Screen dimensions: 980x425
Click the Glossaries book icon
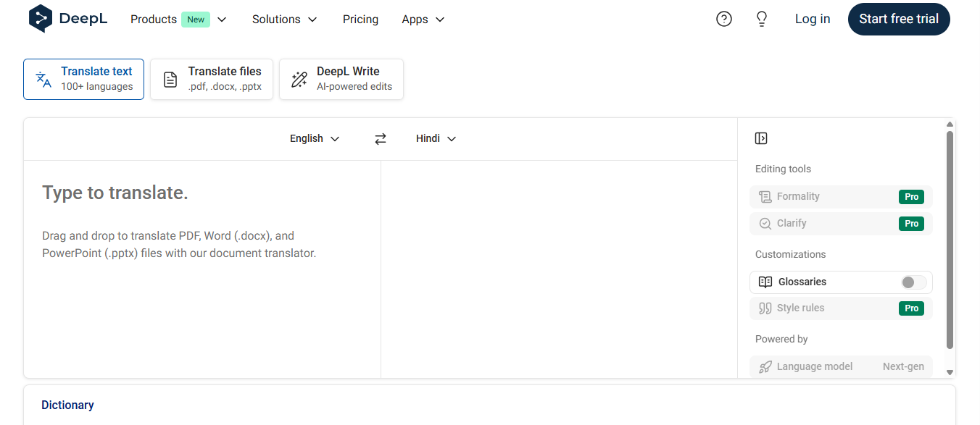click(765, 282)
